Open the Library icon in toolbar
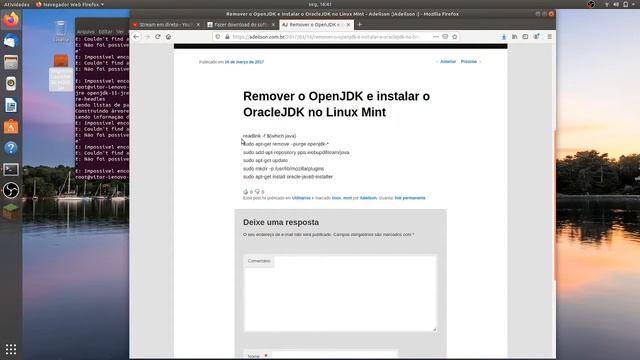The image size is (640, 360). [515, 37]
